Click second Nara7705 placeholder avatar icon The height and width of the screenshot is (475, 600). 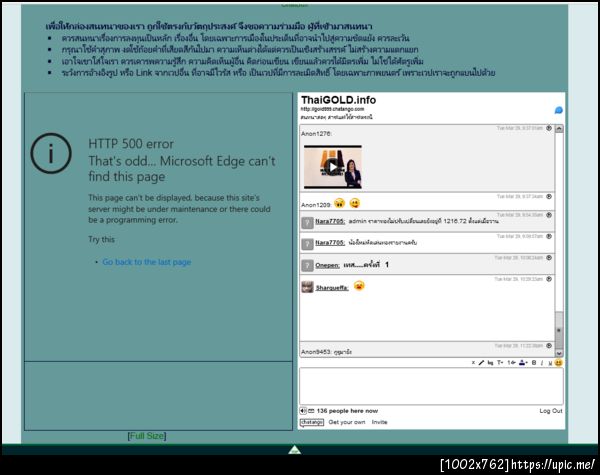307,244
